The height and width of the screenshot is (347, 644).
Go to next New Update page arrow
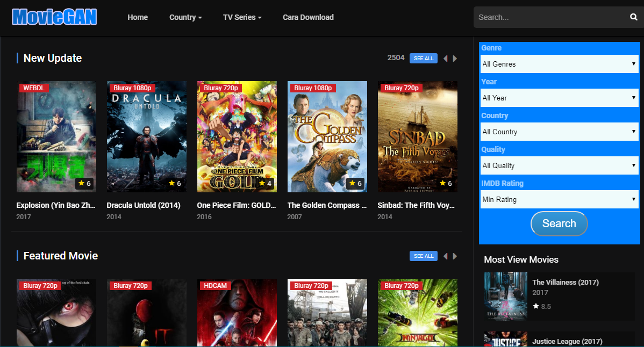[x=455, y=58]
